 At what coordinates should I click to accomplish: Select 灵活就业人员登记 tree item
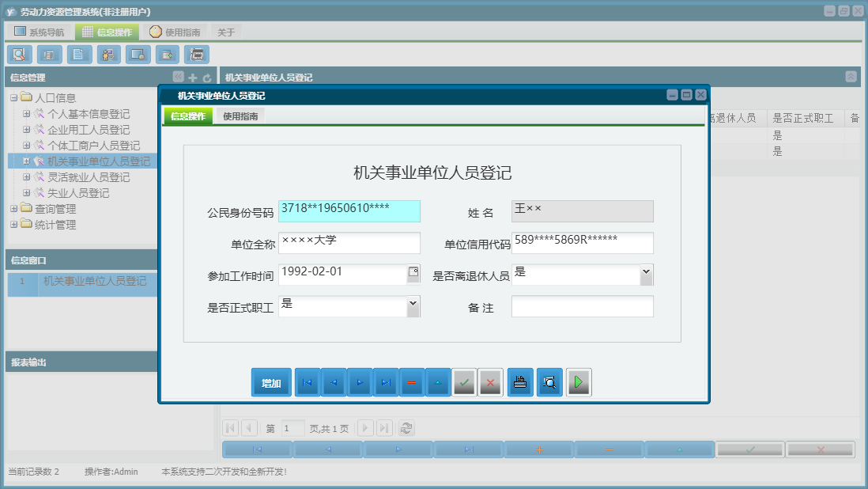pyautogui.click(x=89, y=177)
